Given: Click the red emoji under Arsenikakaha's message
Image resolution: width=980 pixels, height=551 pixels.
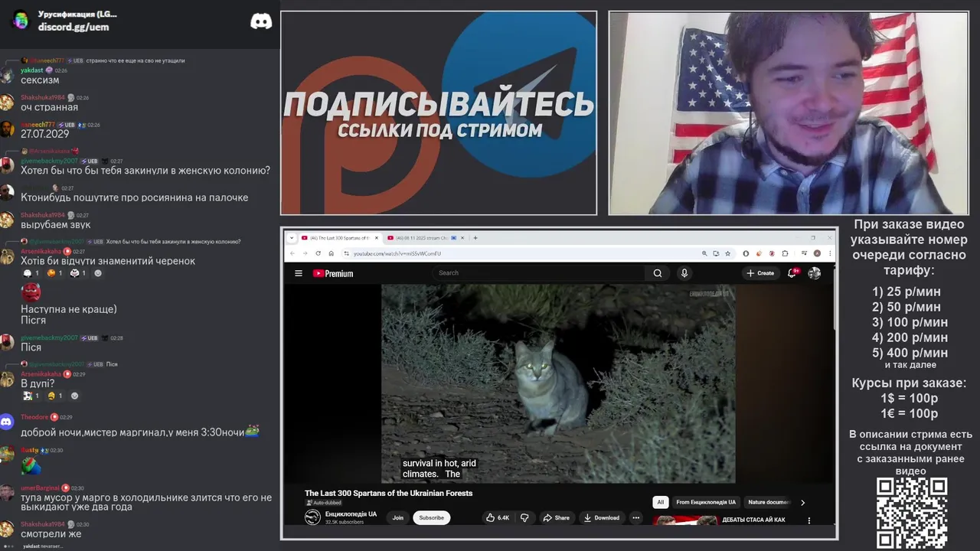Looking at the screenshot, I should [x=31, y=291].
